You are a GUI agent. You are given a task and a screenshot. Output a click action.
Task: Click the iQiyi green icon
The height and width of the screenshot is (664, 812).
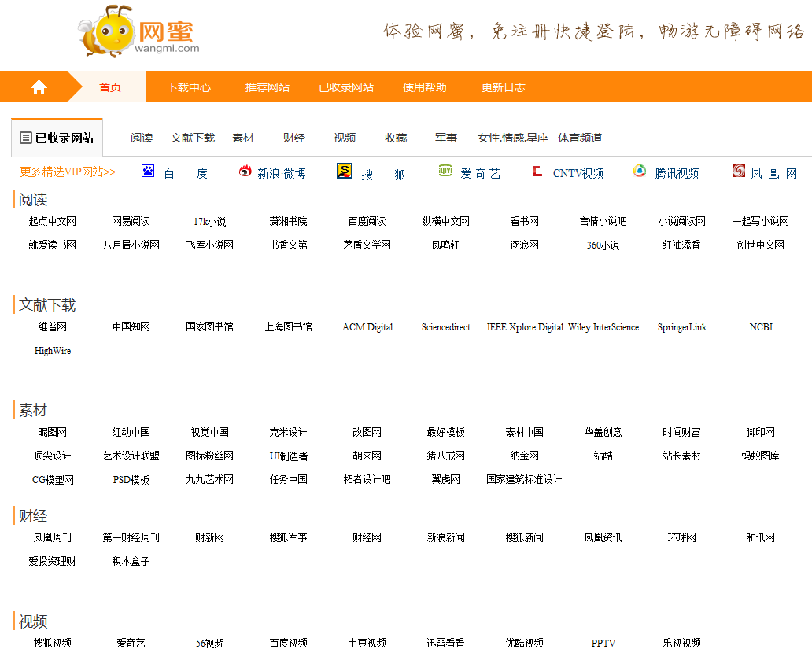point(445,171)
